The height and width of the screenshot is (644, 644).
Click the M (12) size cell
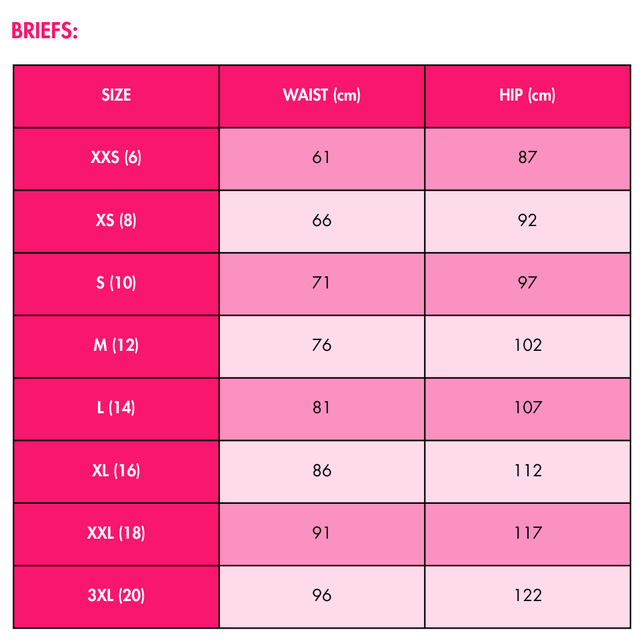click(116, 345)
